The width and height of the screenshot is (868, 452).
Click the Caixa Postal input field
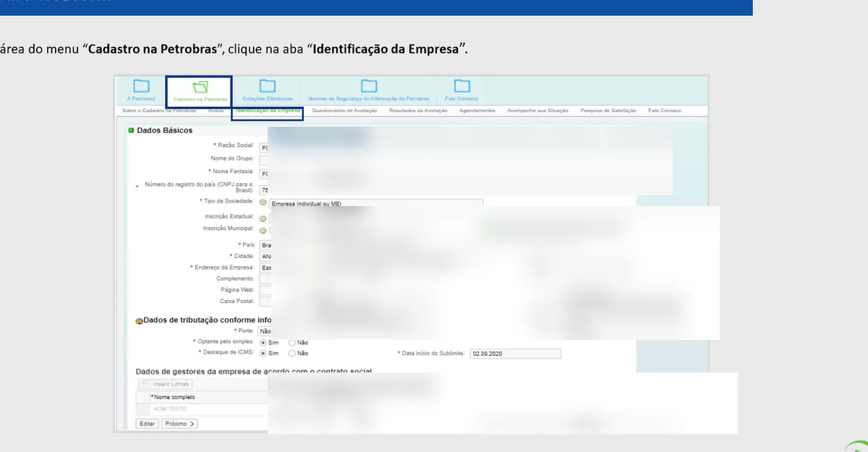pyautogui.click(x=264, y=301)
